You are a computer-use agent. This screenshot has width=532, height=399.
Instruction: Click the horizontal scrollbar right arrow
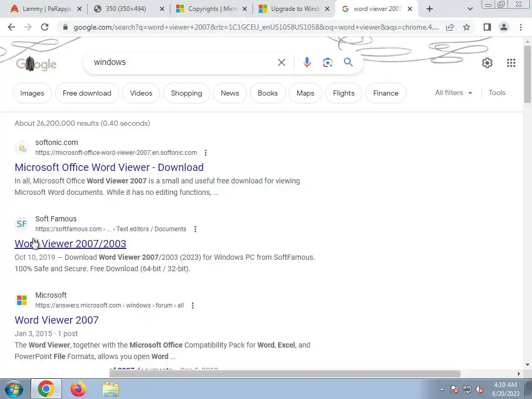coord(519,374)
